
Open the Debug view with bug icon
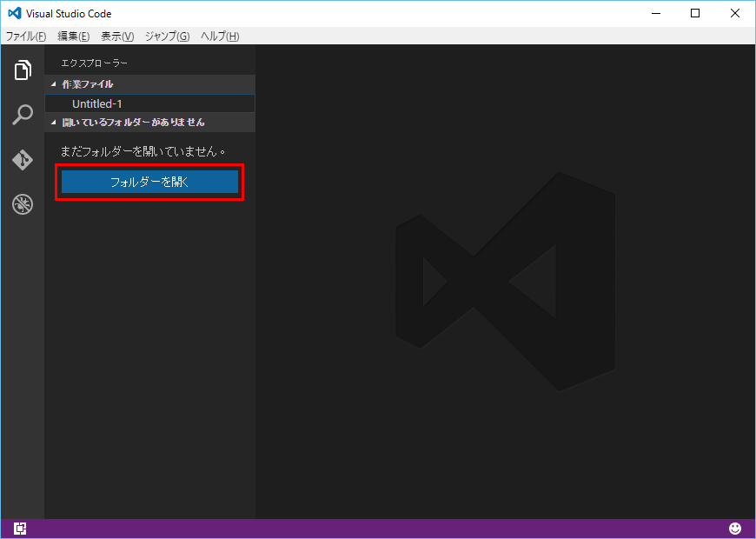pos(23,205)
